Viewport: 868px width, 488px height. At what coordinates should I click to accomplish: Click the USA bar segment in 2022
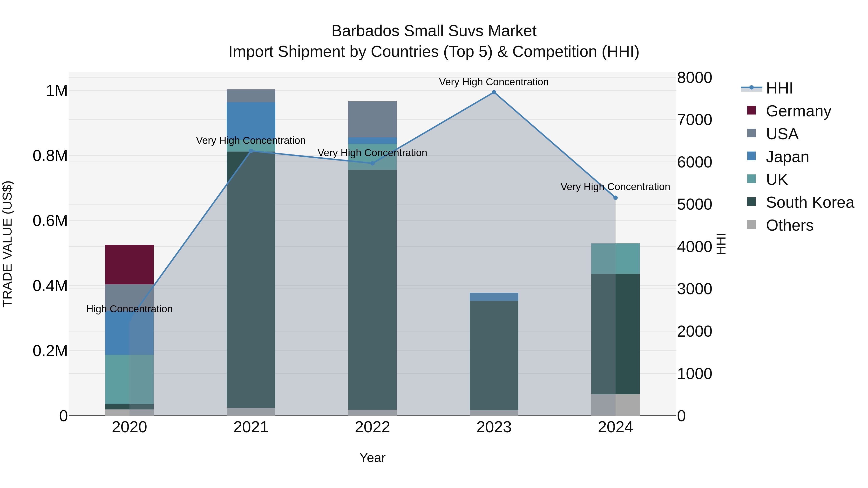click(x=372, y=119)
